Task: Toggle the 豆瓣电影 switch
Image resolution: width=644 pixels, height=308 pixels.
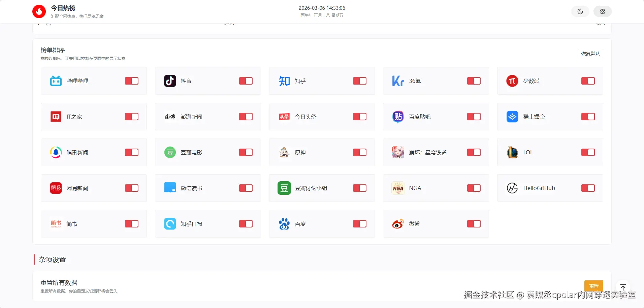Action: pyautogui.click(x=246, y=152)
